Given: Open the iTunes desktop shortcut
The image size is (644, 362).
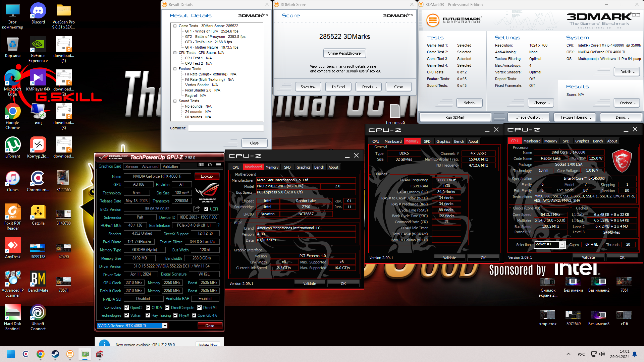Looking at the screenshot, I should click(13, 181).
